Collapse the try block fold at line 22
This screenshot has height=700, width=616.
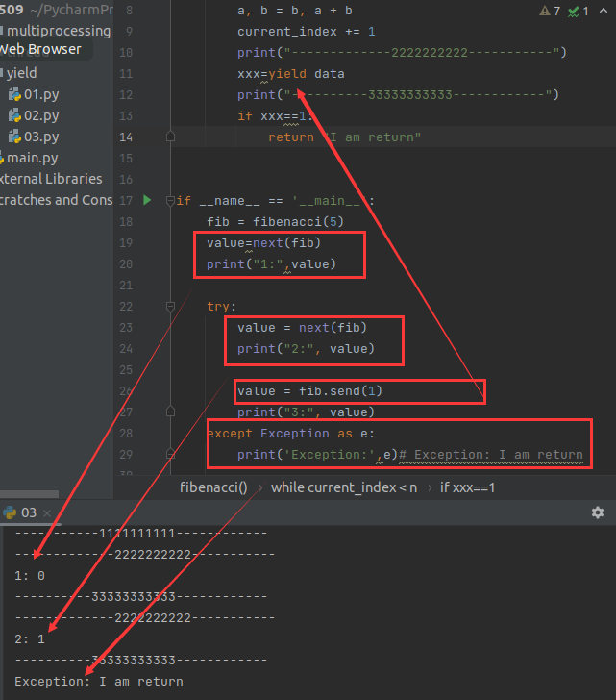[170, 306]
